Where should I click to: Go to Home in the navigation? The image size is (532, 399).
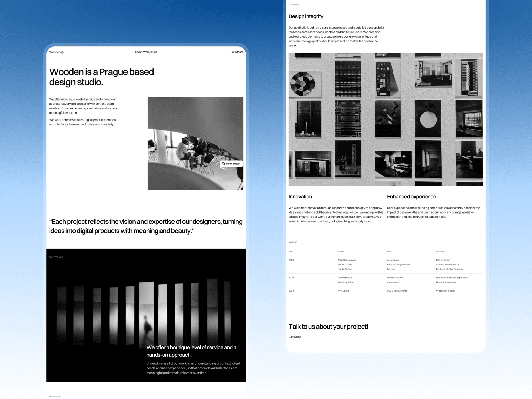138,52
